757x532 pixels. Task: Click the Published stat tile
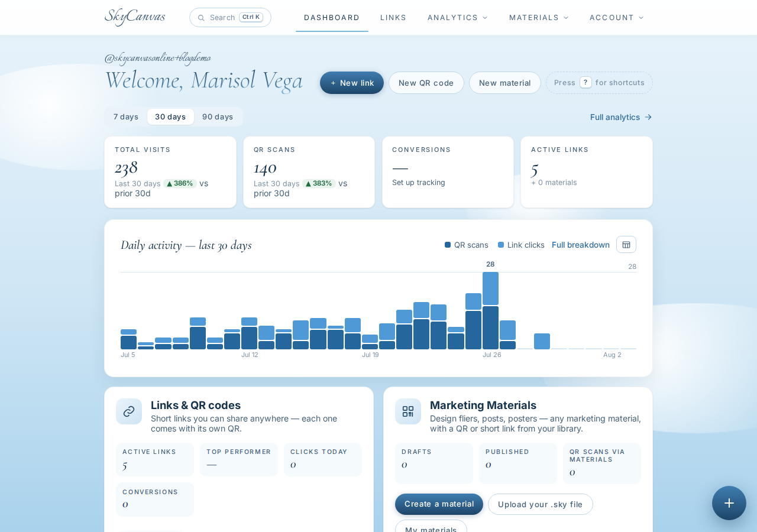click(518, 463)
